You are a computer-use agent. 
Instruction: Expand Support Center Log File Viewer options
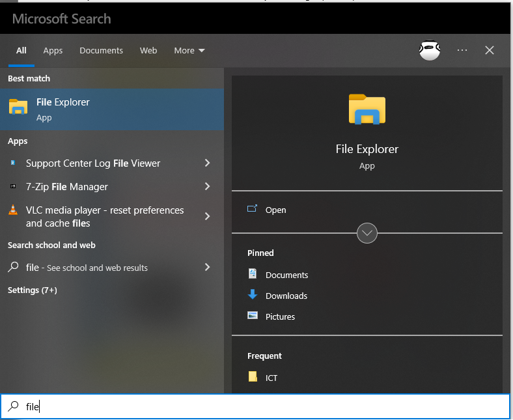tap(207, 163)
